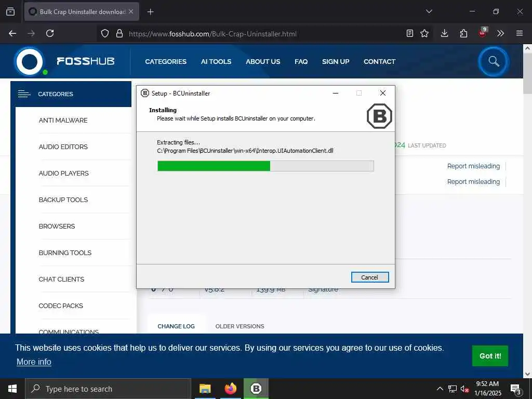Click the BCUninstaller title bar icon
Image resolution: width=532 pixels, height=399 pixels.
tap(145, 93)
